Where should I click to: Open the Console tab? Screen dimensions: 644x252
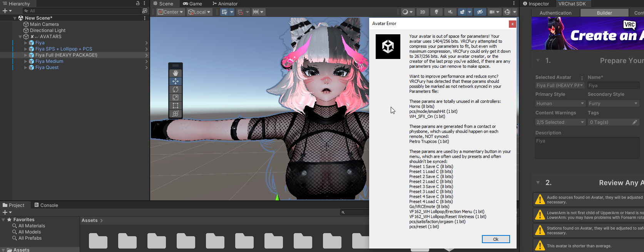coord(46,205)
